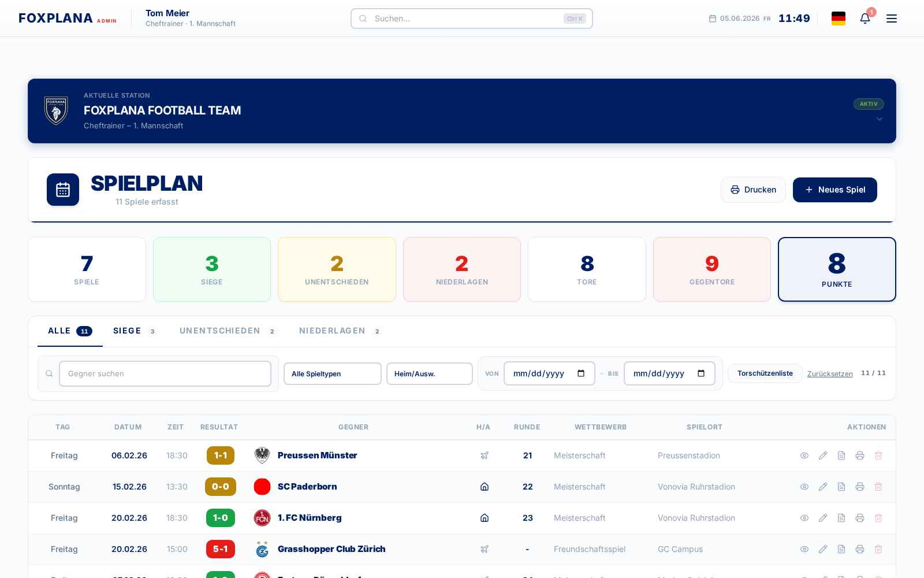Click the AKTIV status badge

869,104
